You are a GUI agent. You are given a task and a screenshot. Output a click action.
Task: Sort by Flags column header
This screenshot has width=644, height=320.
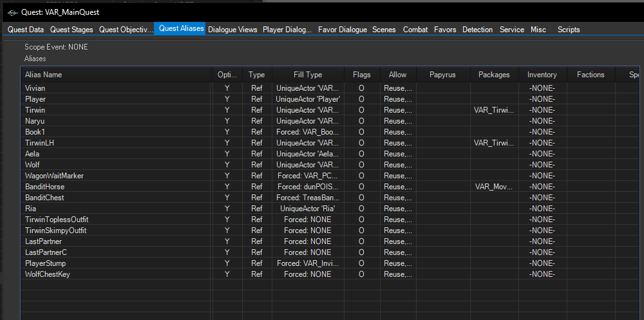pyautogui.click(x=361, y=75)
